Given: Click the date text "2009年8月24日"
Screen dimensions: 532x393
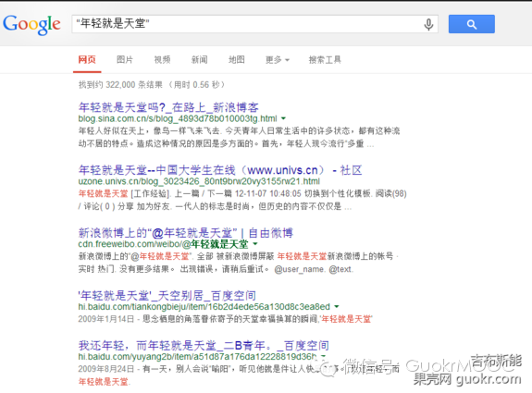Looking at the screenshot, I should (x=106, y=369).
